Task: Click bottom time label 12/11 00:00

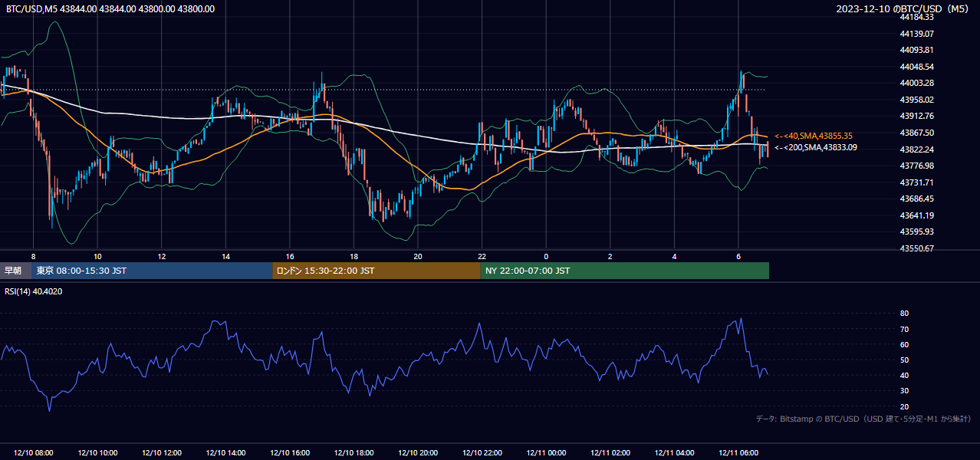Action: 546,453
